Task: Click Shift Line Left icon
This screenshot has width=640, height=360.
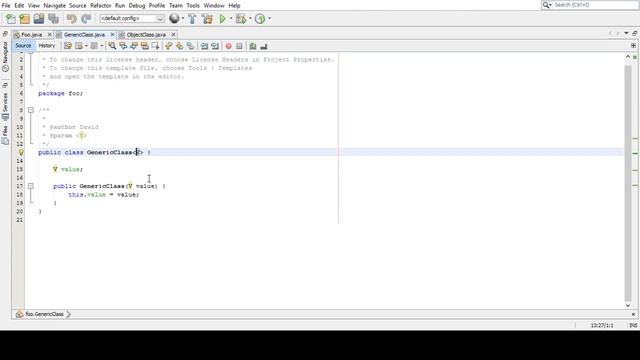Action: (204, 46)
